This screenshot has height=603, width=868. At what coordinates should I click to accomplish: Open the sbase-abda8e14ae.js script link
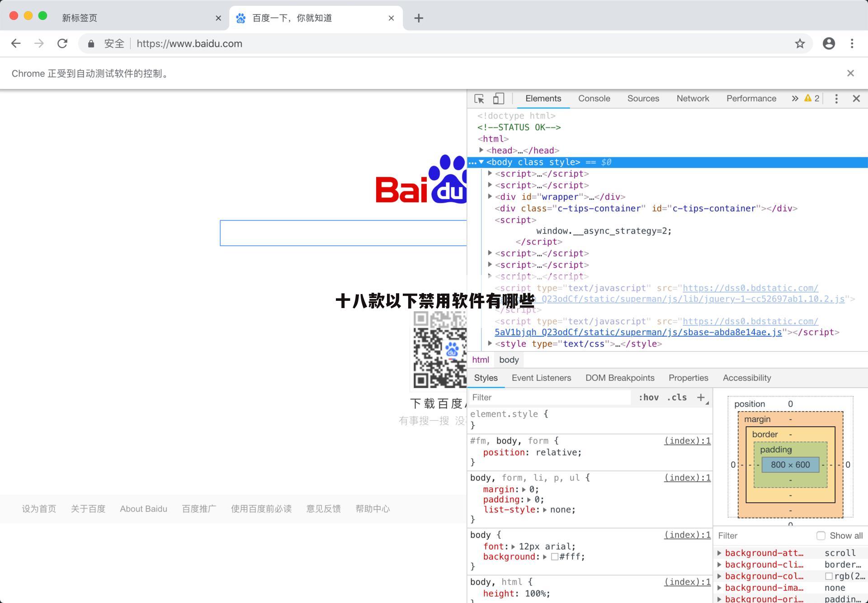638,332
